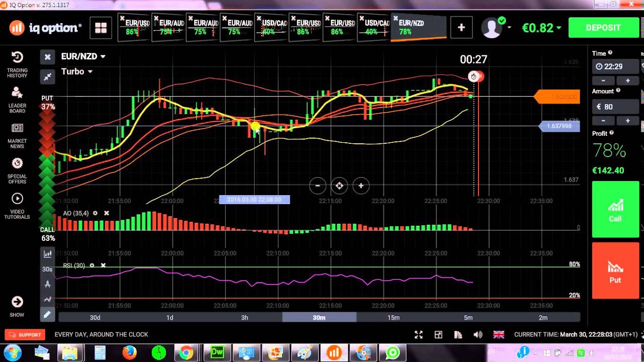Place a Call trade
This screenshot has height=362, width=644.
tap(615, 209)
